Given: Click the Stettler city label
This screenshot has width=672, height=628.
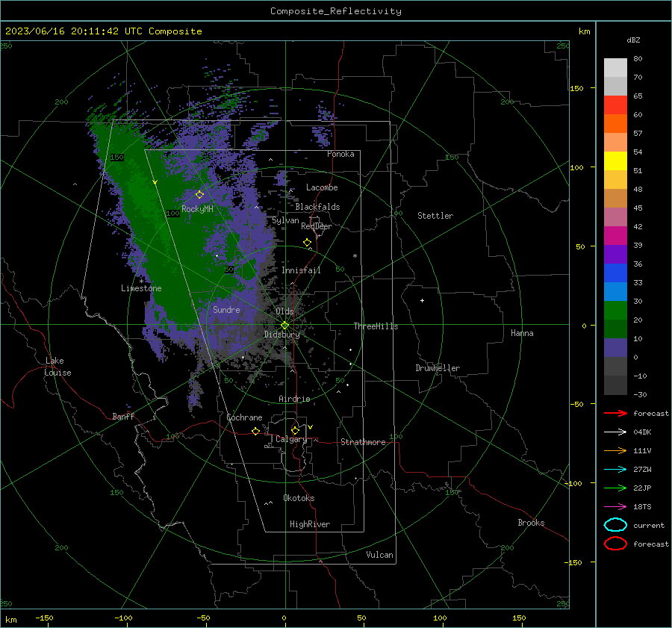Looking at the screenshot, I should 435,216.
